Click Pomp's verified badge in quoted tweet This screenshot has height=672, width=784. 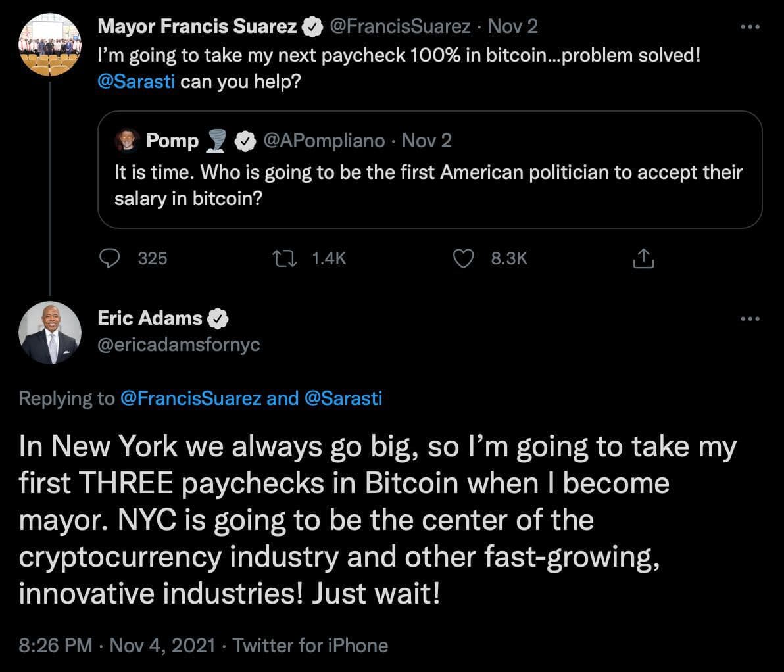(x=245, y=141)
